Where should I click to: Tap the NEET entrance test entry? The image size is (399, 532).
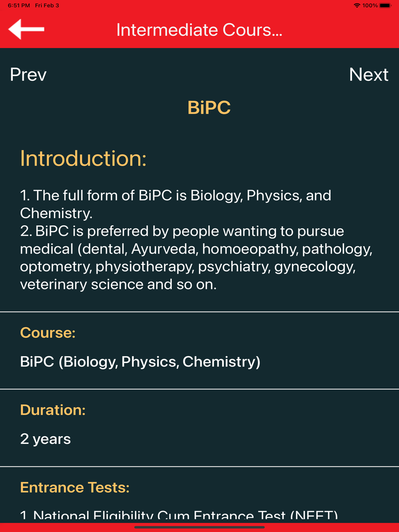point(179,515)
